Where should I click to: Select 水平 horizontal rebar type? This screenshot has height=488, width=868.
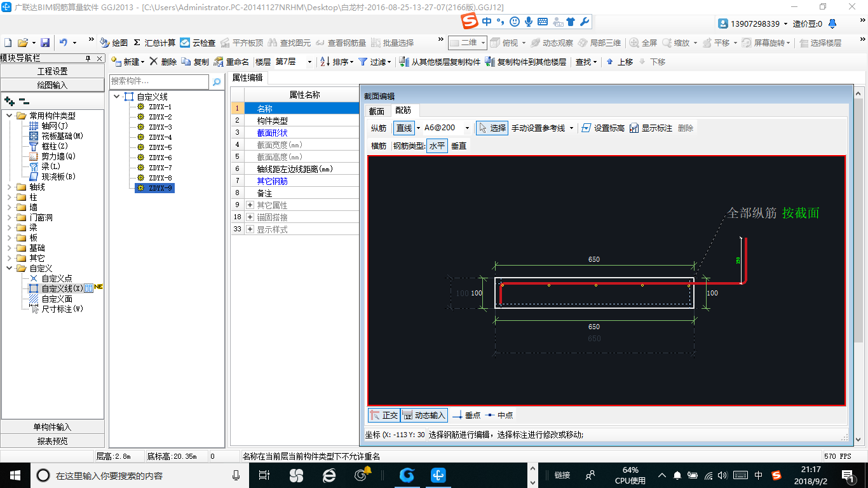[x=437, y=146]
